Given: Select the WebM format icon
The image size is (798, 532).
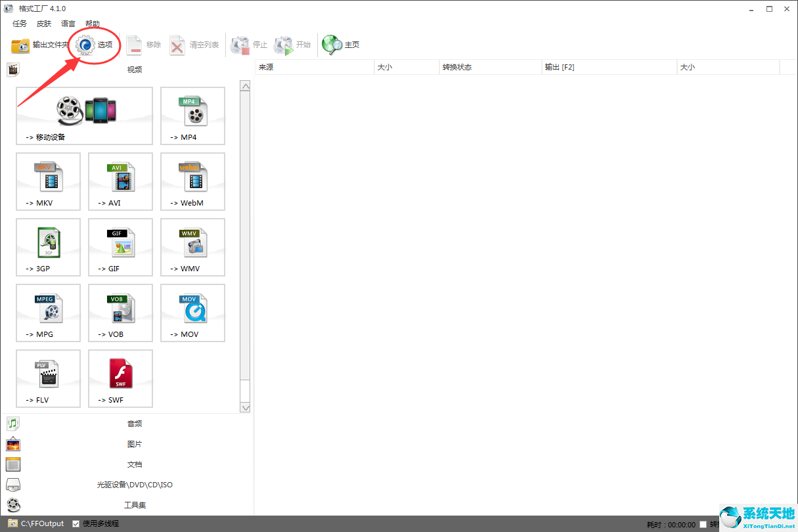Looking at the screenshot, I should pos(192,177).
